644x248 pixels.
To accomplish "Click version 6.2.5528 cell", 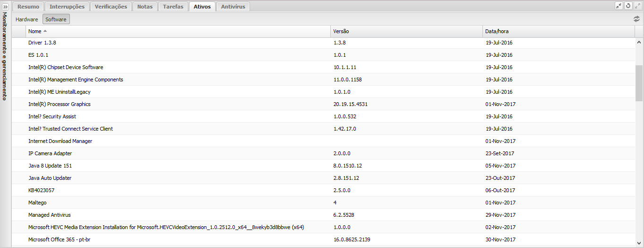I will [344, 215].
